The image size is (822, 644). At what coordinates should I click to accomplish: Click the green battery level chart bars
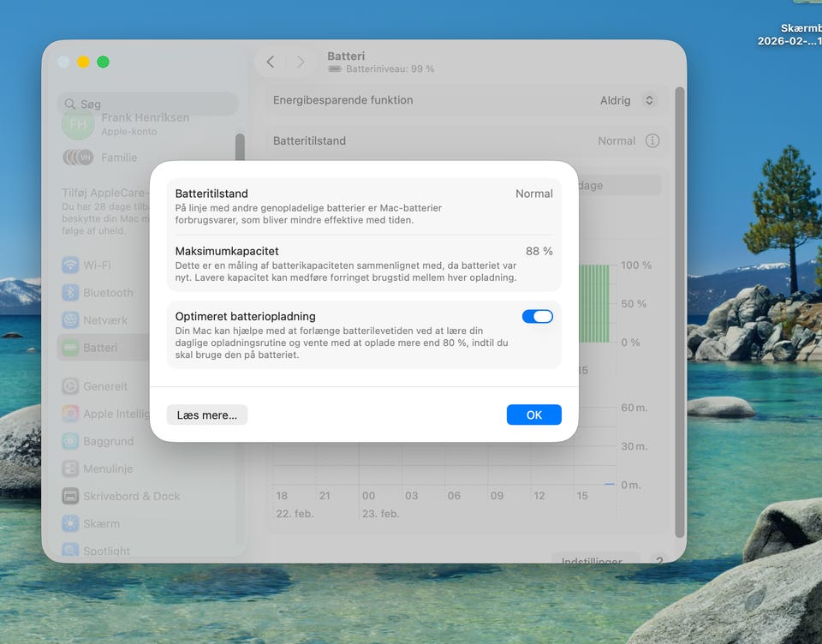click(x=594, y=304)
